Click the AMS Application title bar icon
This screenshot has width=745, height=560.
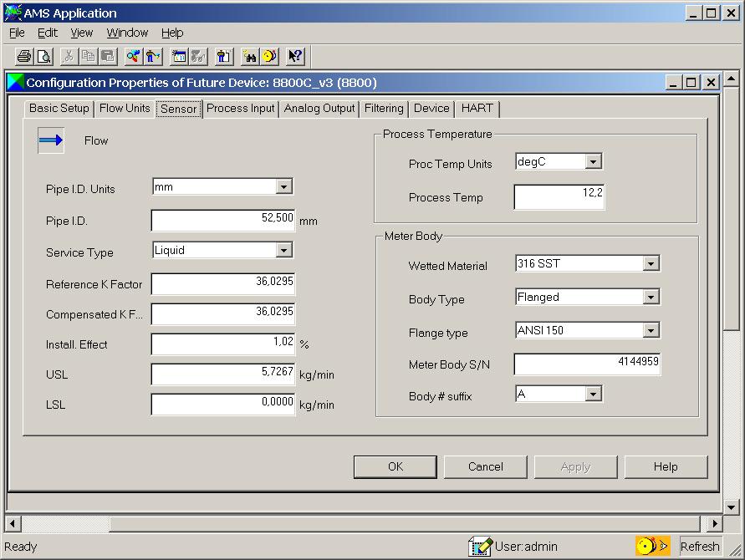pos(13,13)
